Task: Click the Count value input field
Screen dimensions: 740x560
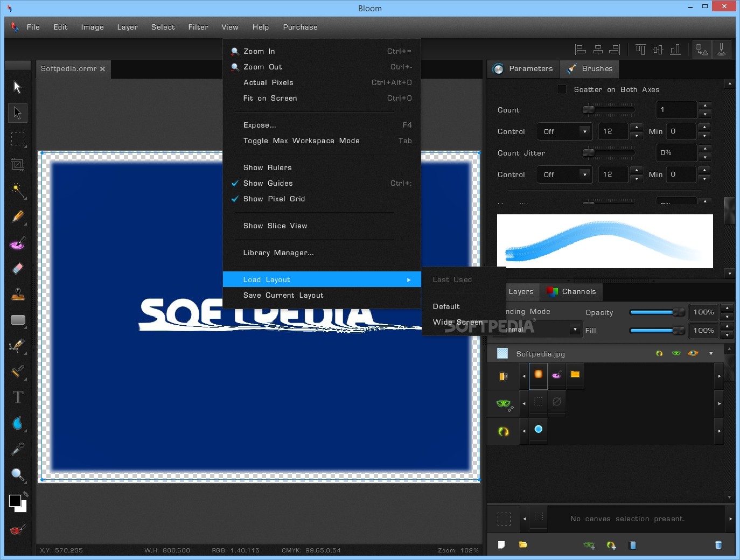Action: [x=676, y=110]
